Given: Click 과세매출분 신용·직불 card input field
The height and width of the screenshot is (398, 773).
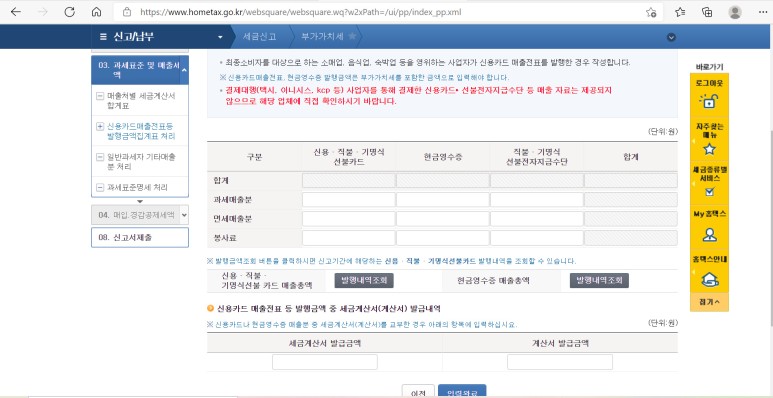Looking at the screenshot, I should (x=349, y=200).
